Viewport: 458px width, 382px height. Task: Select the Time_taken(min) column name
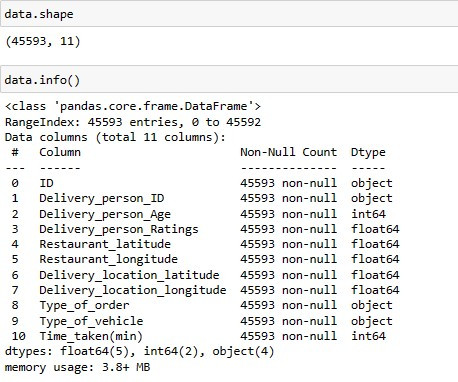click(91, 336)
